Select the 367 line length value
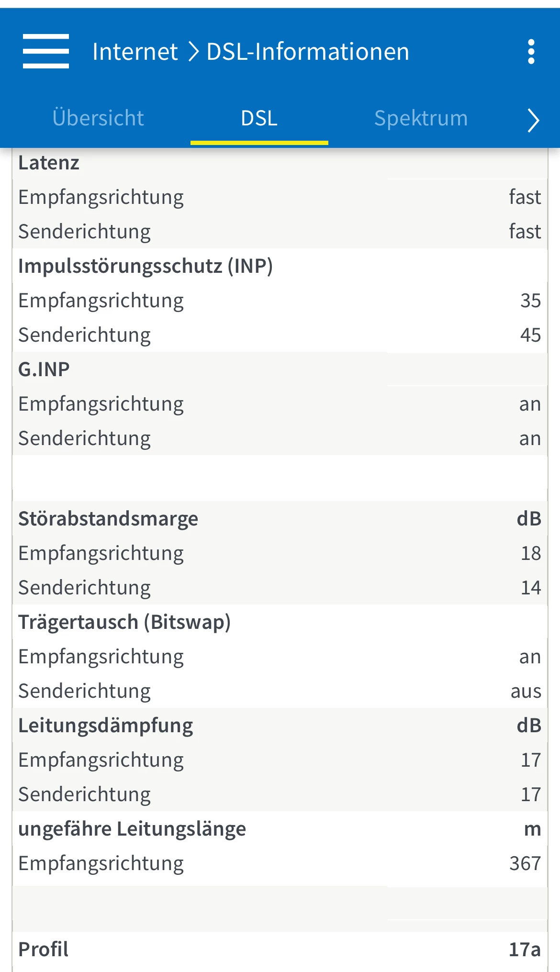The height and width of the screenshot is (972, 560). point(525,863)
